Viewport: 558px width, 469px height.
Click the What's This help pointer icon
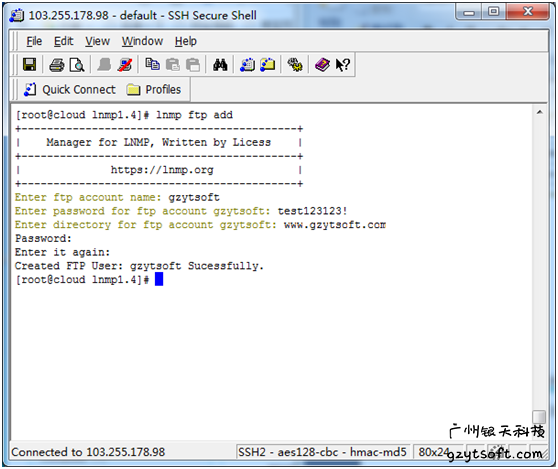(x=343, y=65)
